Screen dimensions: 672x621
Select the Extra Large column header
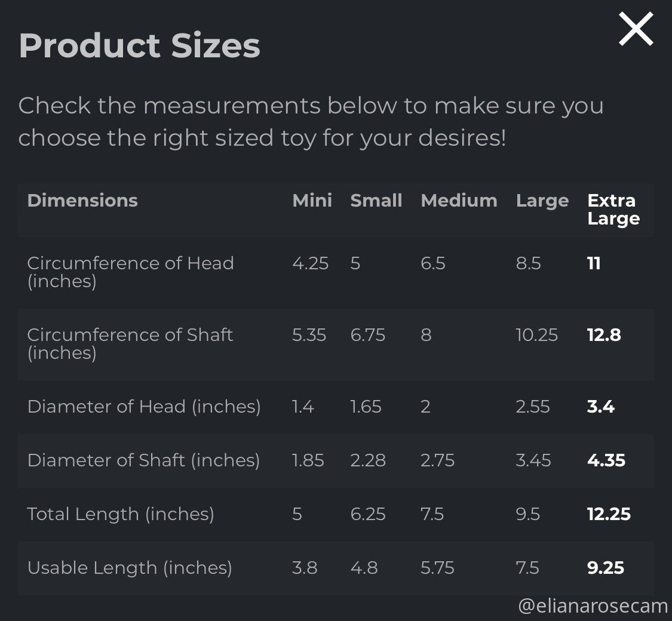tap(613, 210)
